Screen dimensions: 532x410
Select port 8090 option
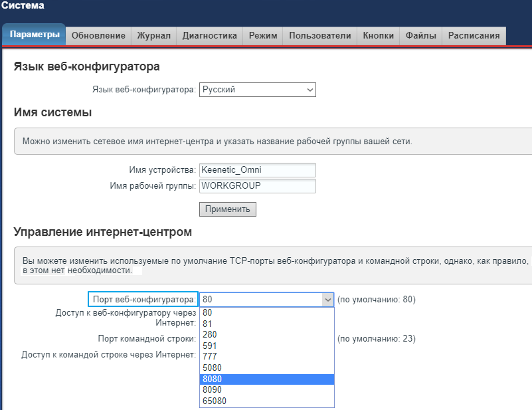266,390
